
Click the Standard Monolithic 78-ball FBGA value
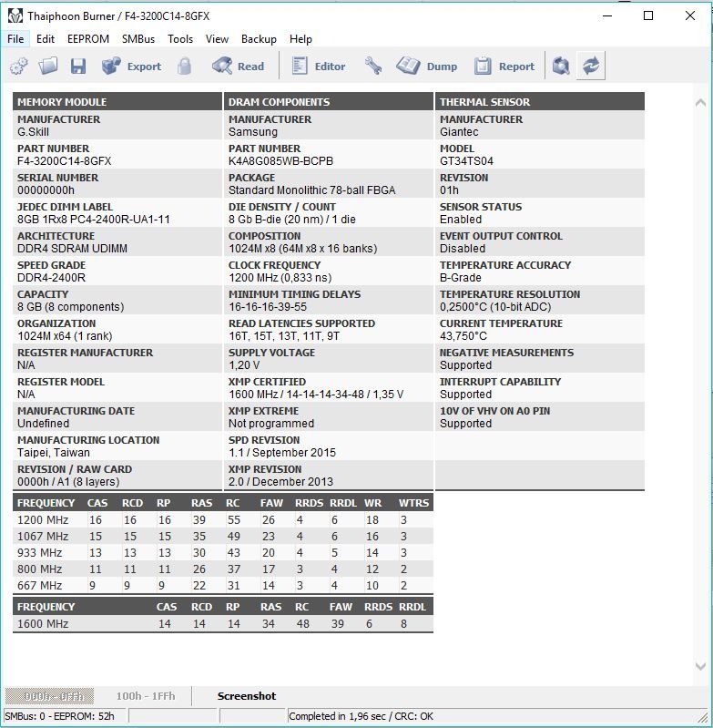[x=311, y=190]
